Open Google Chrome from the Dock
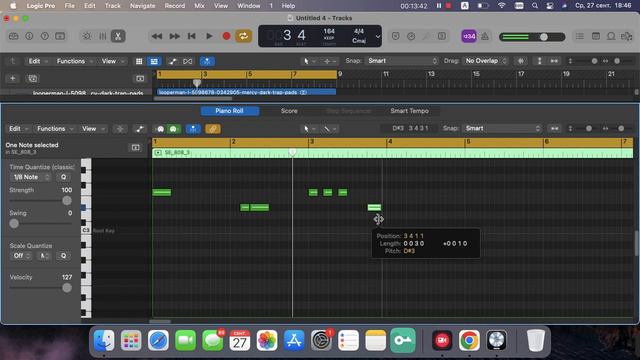This screenshot has width=640, height=360. click(x=469, y=340)
